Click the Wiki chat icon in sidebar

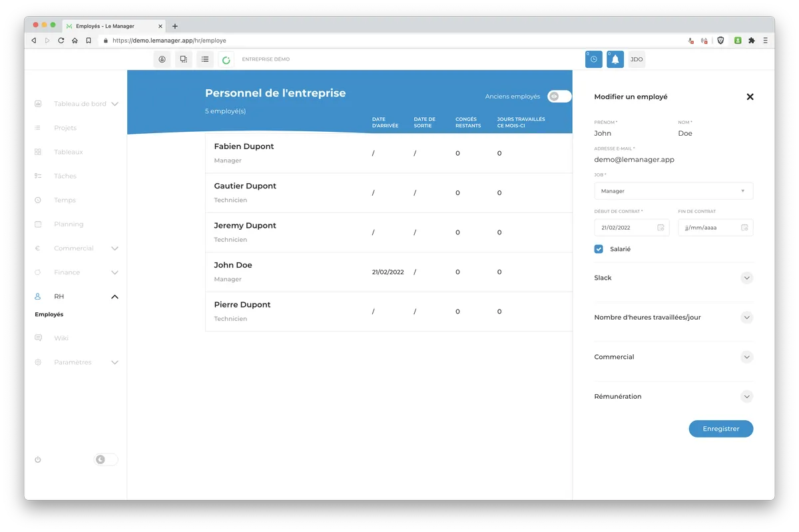(x=38, y=338)
